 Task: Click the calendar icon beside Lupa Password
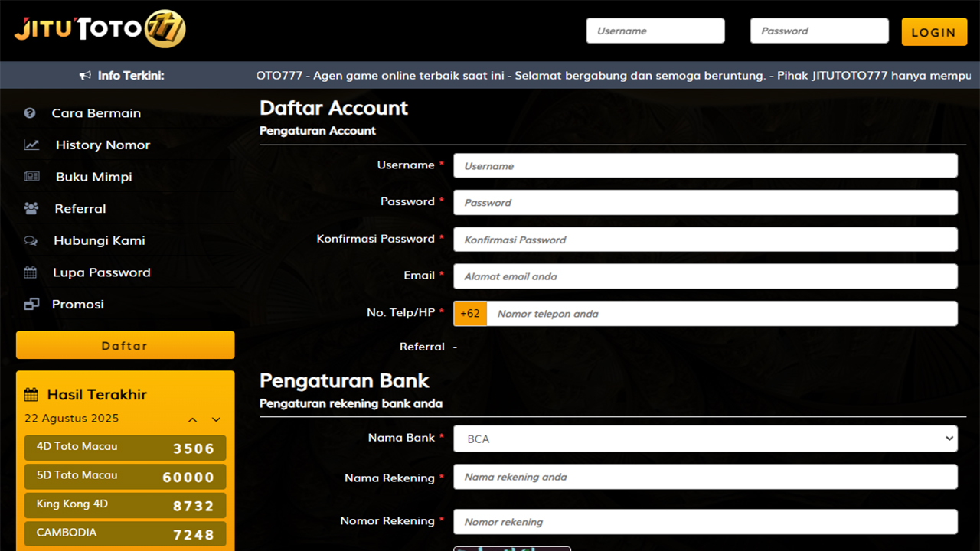pyautogui.click(x=31, y=272)
